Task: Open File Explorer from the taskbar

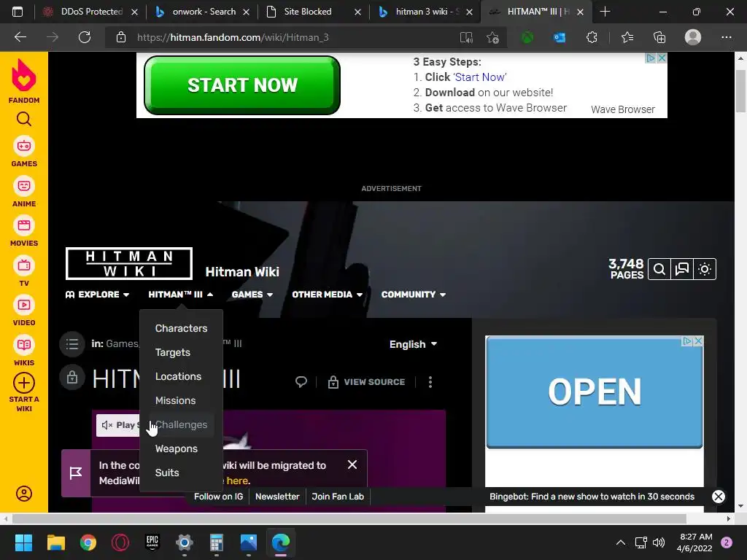Action: 55,542
